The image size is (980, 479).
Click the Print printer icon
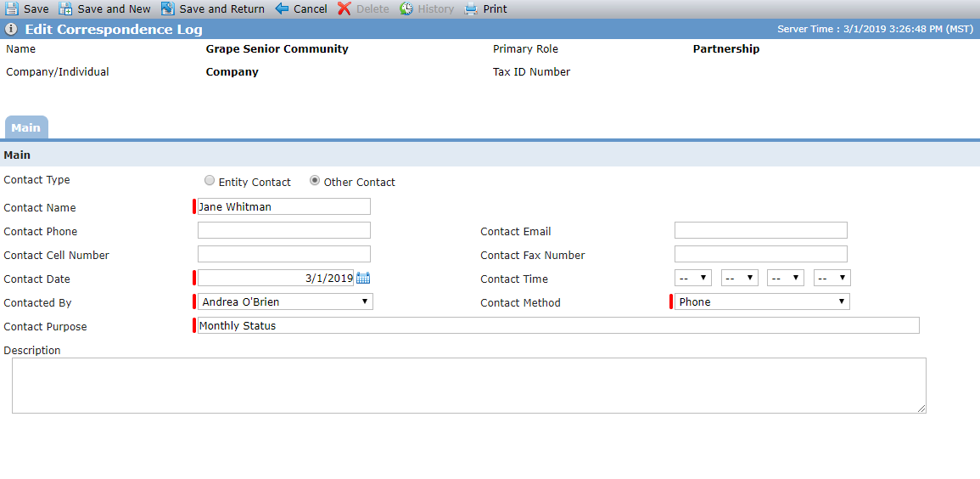coord(471,8)
